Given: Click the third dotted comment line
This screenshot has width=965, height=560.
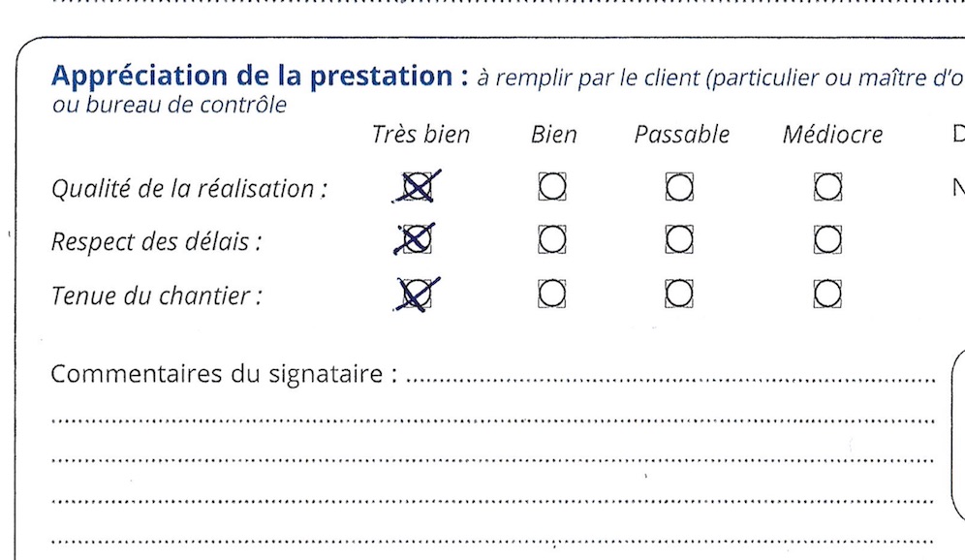Looking at the screenshot, I should pyautogui.click(x=493, y=460).
